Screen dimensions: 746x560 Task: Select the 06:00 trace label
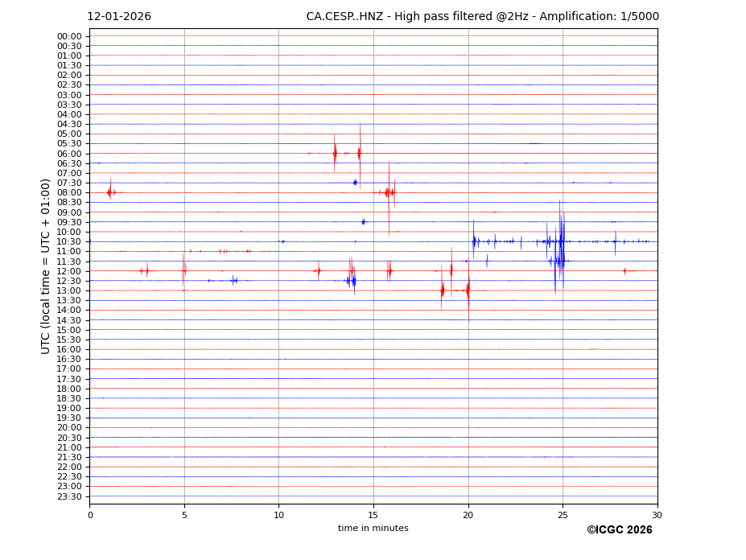(x=69, y=154)
